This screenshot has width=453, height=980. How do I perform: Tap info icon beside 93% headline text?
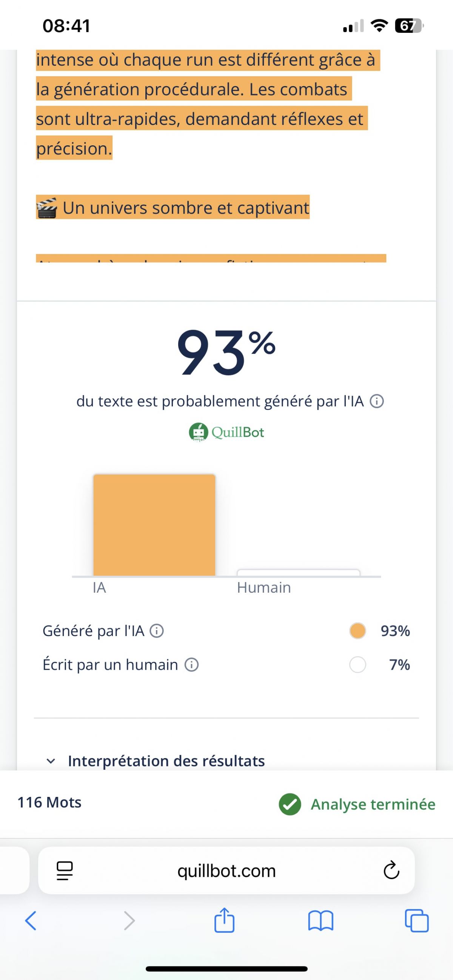click(x=377, y=401)
